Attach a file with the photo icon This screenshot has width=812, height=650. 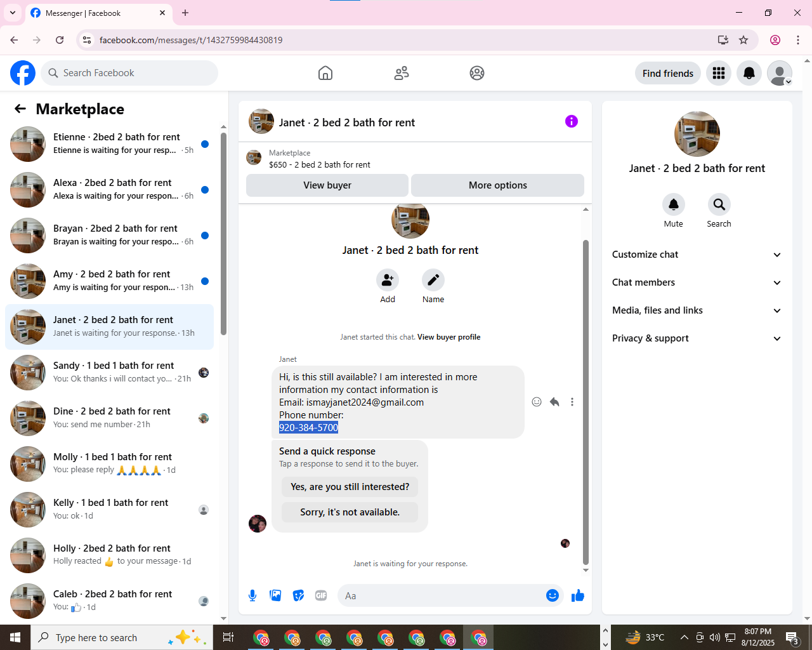coord(275,595)
